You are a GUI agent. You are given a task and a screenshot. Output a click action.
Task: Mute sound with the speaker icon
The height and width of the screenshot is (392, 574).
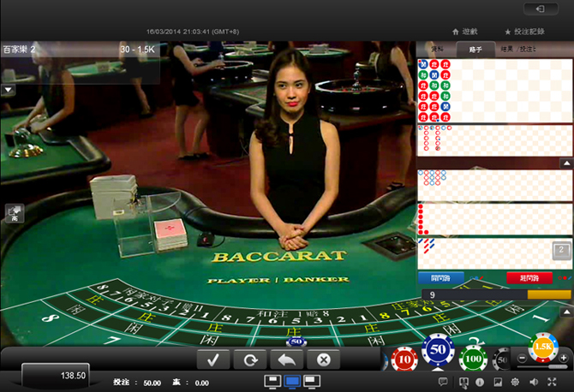tap(534, 382)
